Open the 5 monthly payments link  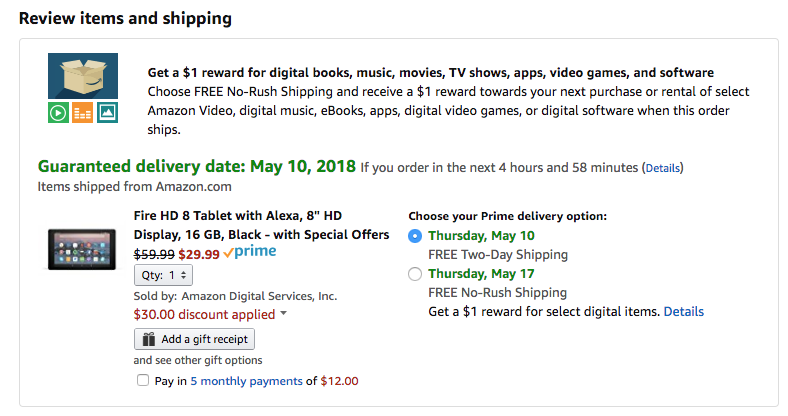point(246,381)
